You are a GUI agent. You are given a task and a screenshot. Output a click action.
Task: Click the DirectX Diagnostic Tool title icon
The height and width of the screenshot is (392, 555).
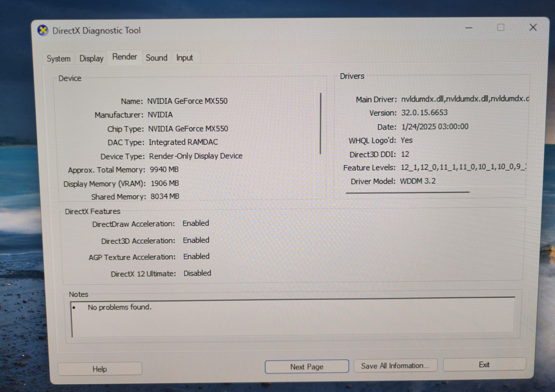(x=43, y=31)
